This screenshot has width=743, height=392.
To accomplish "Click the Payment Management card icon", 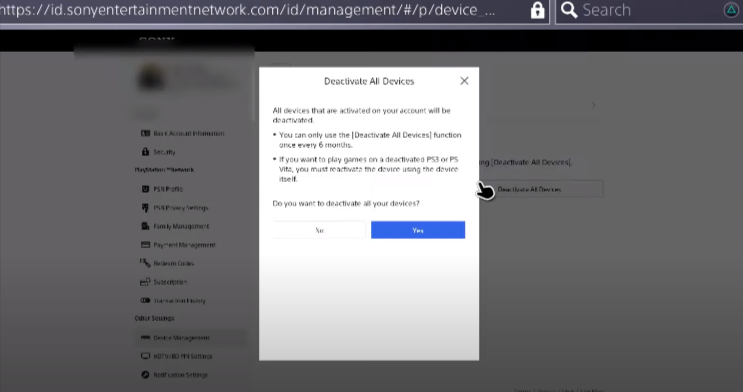I will [x=145, y=245].
